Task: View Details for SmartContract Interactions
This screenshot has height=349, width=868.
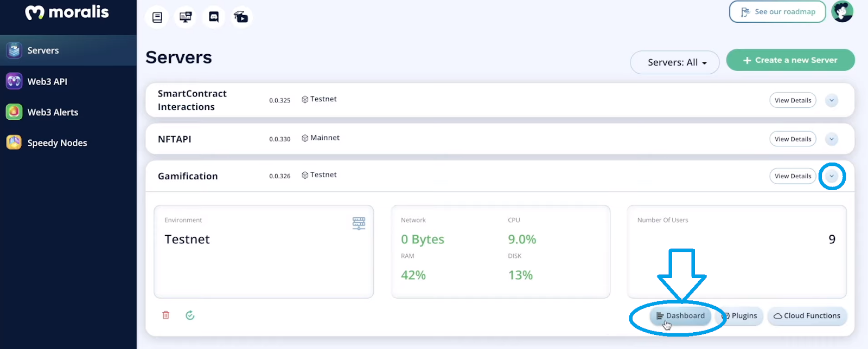Action: (793, 100)
